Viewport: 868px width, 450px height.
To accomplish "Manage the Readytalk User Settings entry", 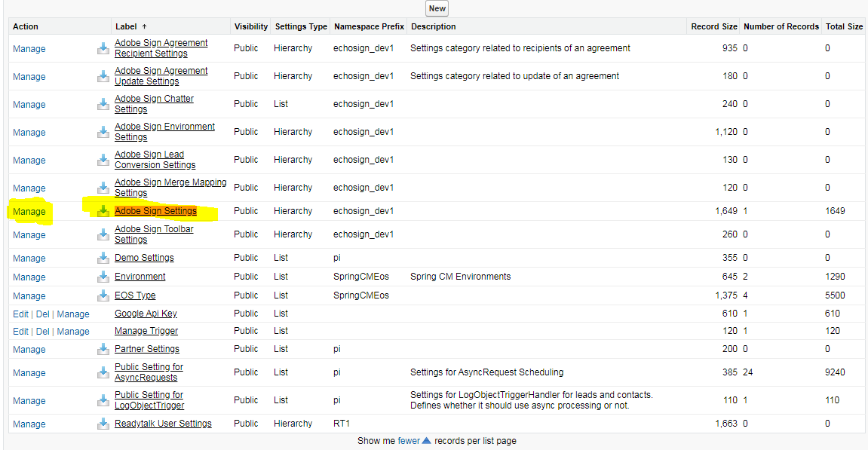I will (29, 424).
